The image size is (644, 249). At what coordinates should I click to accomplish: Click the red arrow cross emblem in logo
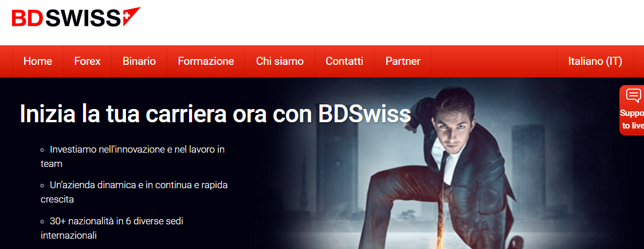pos(131,16)
